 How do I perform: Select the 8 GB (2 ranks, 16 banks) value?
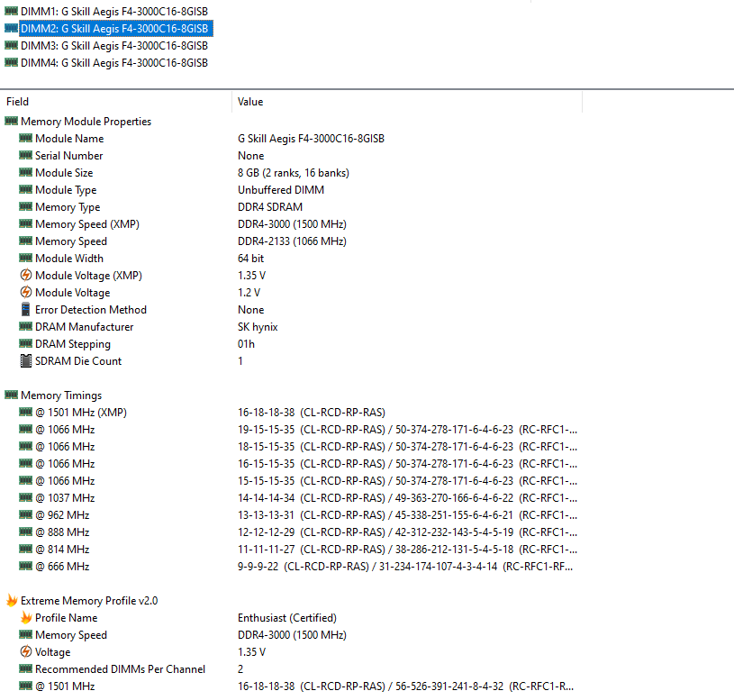pyautogui.click(x=294, y=173)
